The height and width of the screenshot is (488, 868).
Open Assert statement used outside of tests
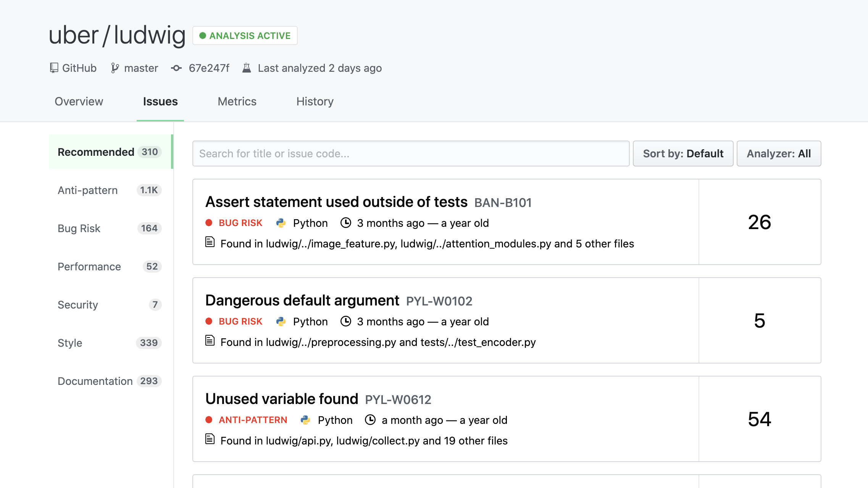(x=336, y=202)
